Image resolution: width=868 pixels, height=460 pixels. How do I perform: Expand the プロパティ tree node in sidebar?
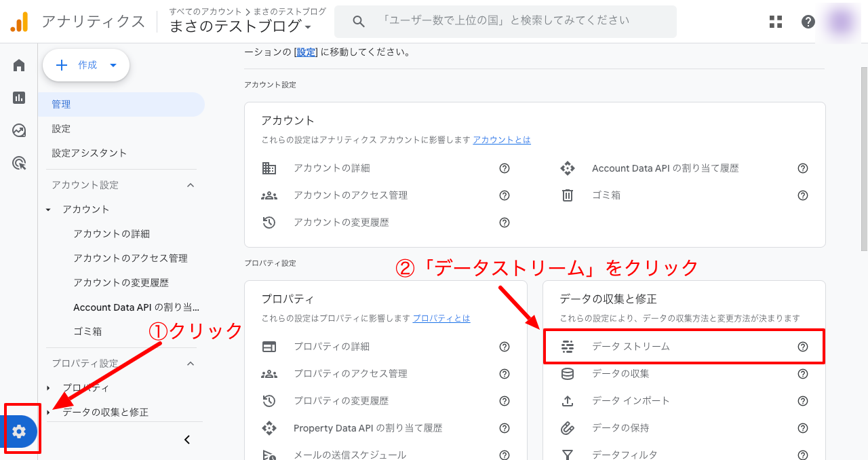(x=48, y=388)
